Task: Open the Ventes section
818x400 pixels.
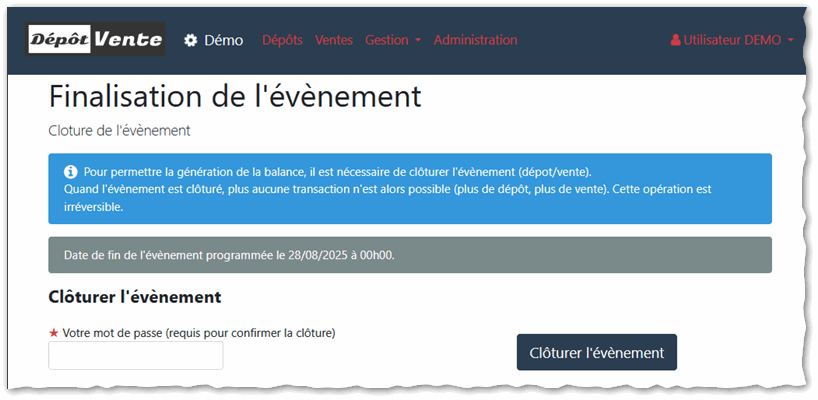Action: pos(334,41)
